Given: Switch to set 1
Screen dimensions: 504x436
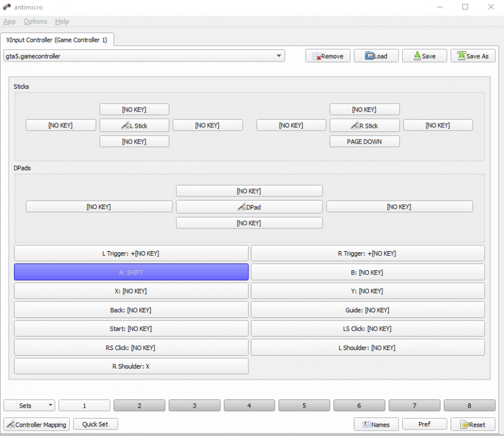Looking at the screenshot, I should coord(84,406).
